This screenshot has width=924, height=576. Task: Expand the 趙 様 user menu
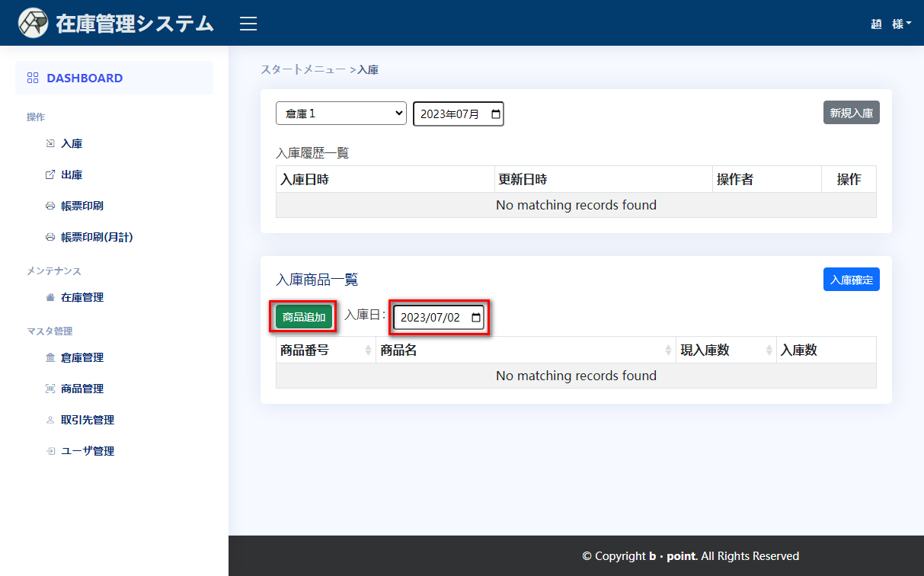890,24
